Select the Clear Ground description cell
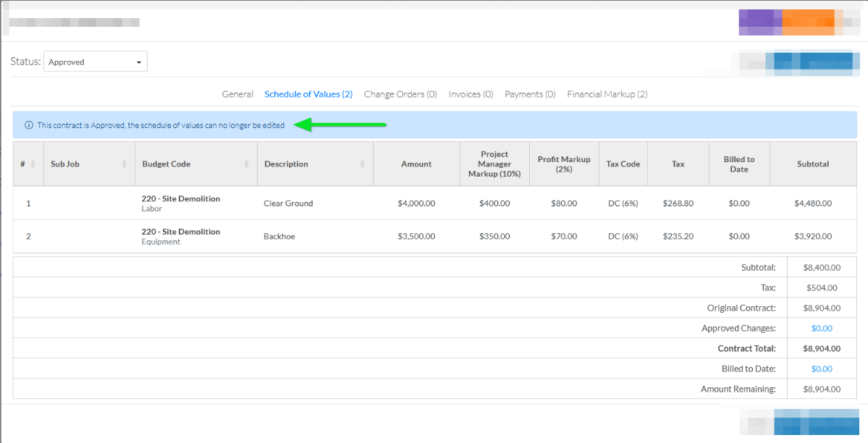The image size is (868, 443). [x=288, y=203]
